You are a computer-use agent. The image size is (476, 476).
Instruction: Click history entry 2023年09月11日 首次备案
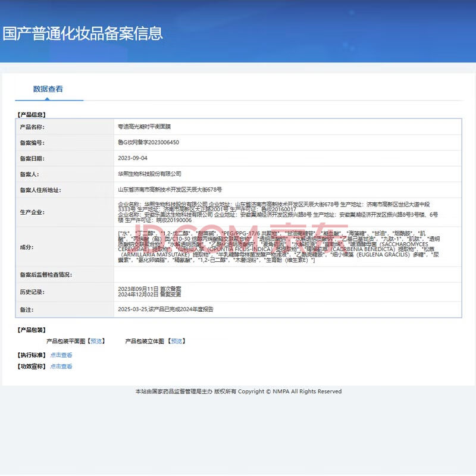[149, 289]
